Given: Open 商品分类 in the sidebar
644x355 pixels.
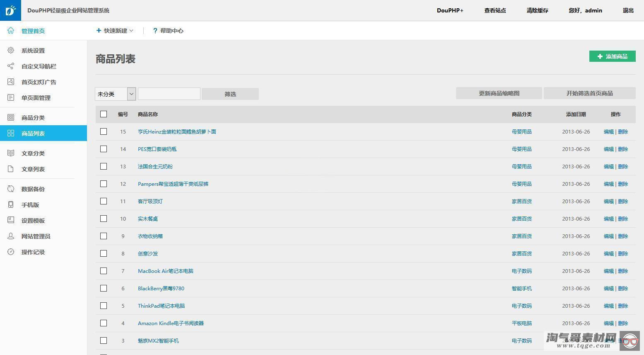Looking at the screenshot, I should [x=33, y=118].
